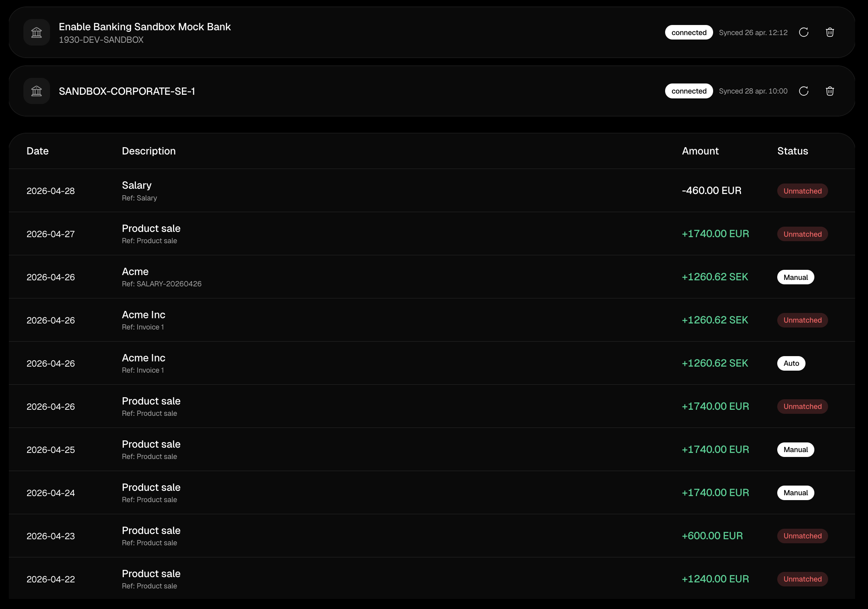868x609 pixels.
Task: Click Ref: SALARY-20260426 text
Action: click(x=162, y=284)
